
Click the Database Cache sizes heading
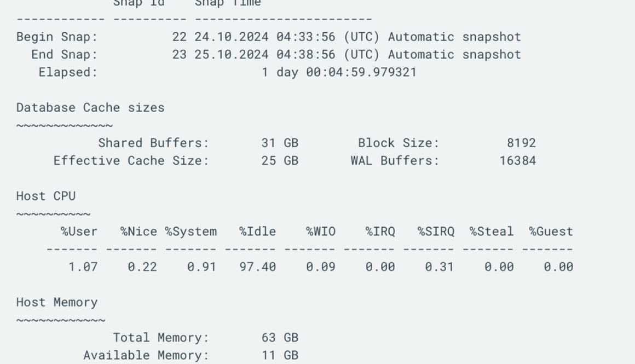pyautogui.click(x=90, y=108)
